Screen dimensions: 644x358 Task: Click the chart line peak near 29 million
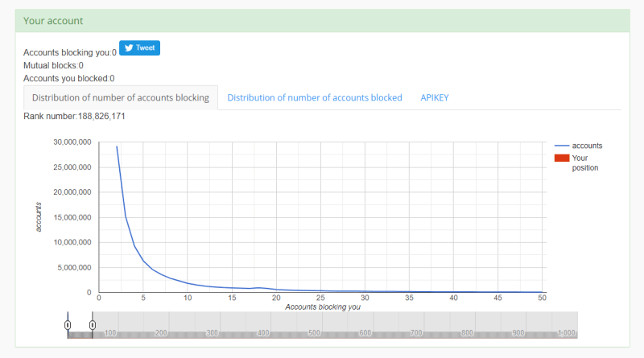[x=117, y=146]
